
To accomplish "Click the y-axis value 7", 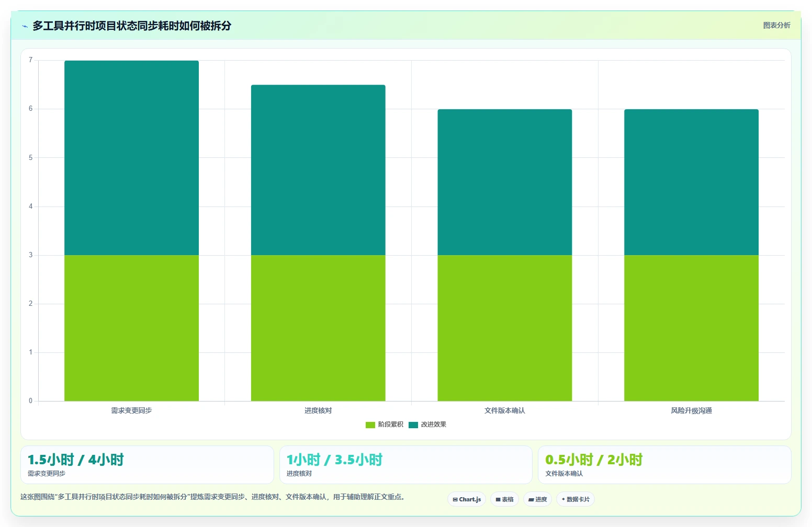I will 30,60.
